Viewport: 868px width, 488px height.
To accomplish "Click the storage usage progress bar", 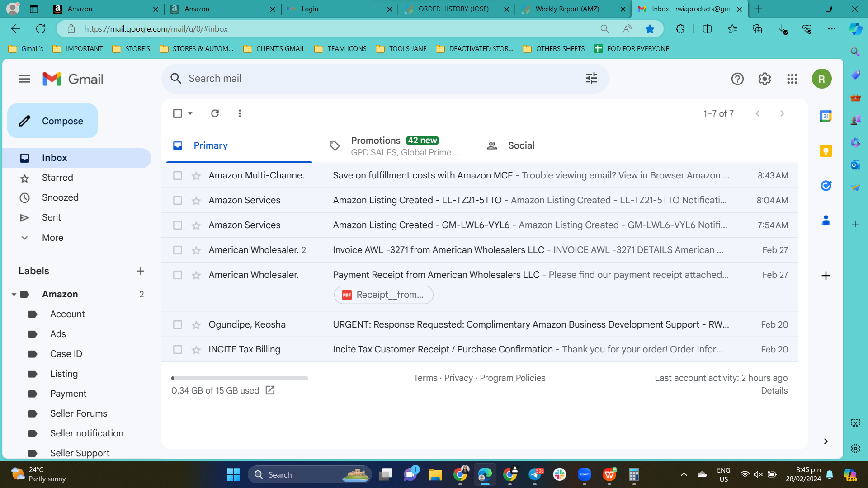I will 240,378.
